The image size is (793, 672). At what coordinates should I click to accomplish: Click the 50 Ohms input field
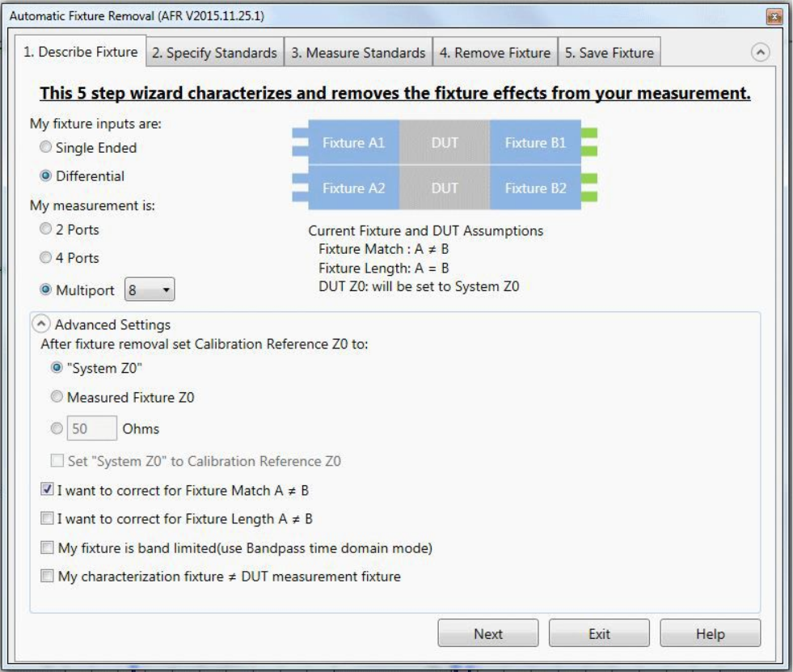(91, 428)
